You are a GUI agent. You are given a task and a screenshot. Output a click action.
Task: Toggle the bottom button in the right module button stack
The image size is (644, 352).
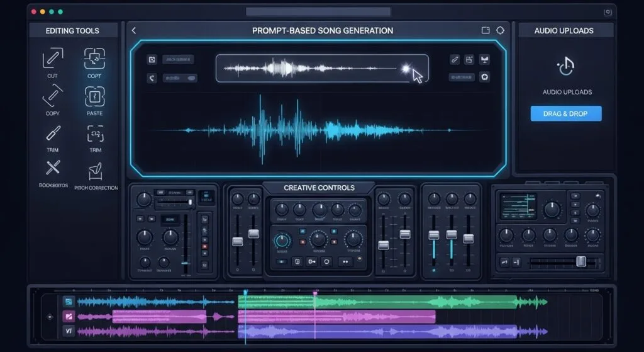pyautogui.click(x=575, y=221)
